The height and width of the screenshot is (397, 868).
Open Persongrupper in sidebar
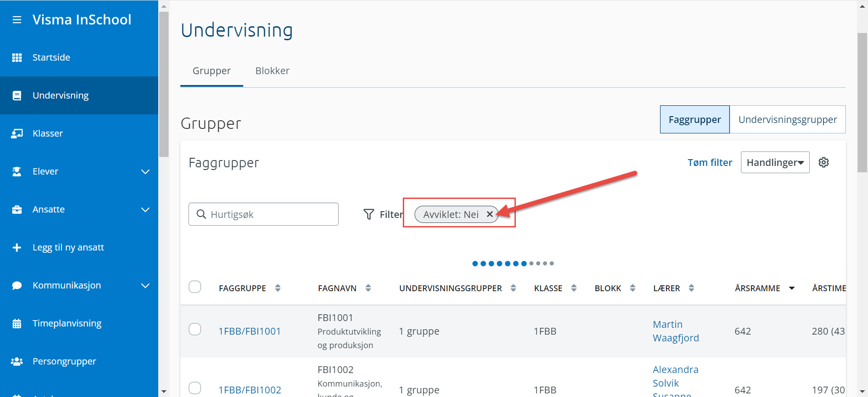(79, 361)
